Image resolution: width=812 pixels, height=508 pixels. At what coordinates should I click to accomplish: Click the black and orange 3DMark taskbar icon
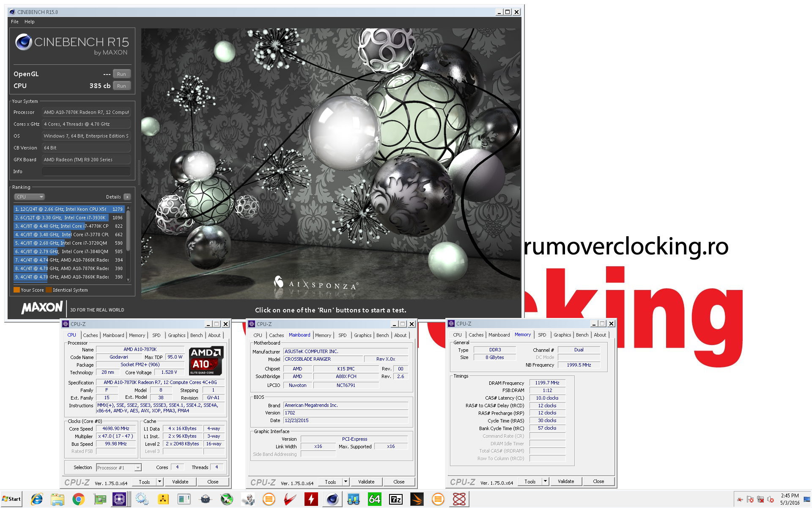[x=417, y=500]
